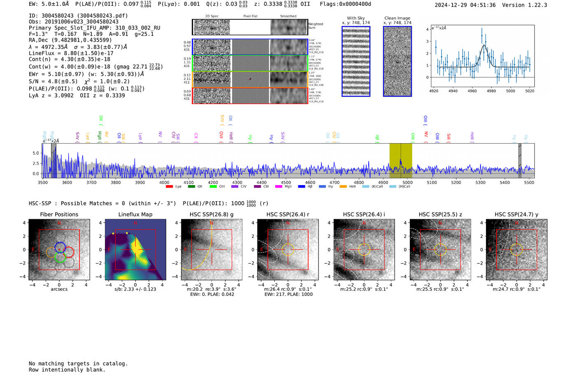Click the Obs: 20191006v023_3004580243 line
The image size is (576, 392).
coord(74,22)
